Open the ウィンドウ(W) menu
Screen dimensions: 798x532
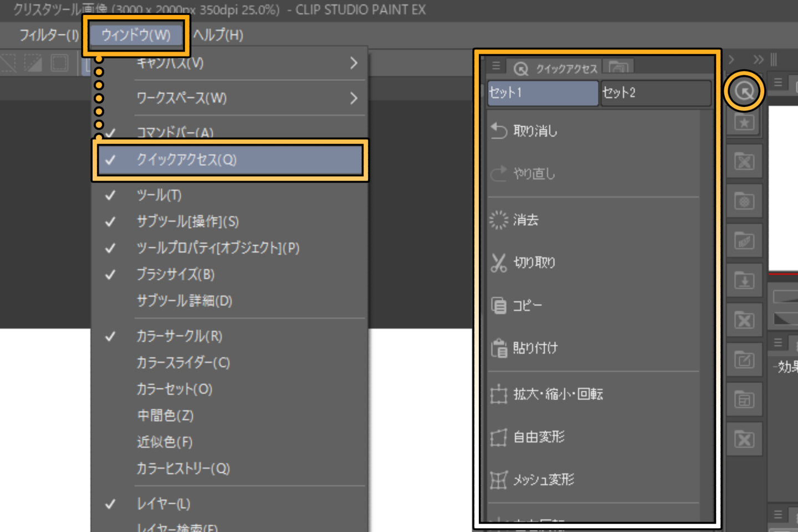136,35
